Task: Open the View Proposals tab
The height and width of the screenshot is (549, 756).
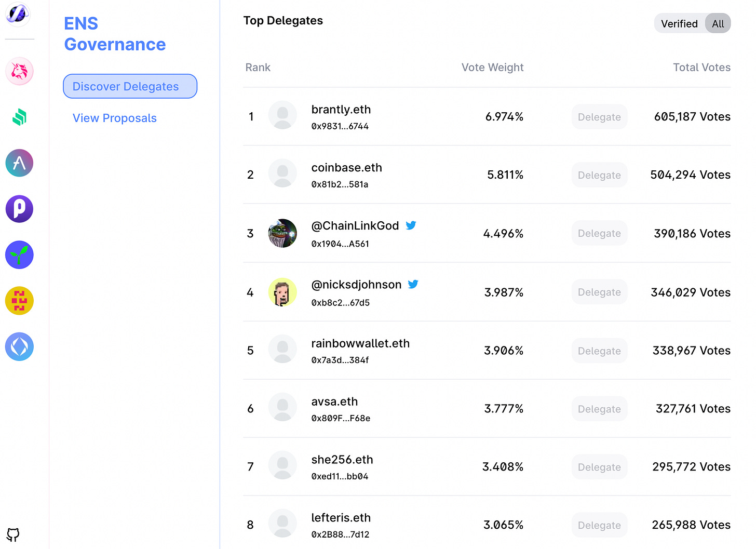Action: pos(115,118)
